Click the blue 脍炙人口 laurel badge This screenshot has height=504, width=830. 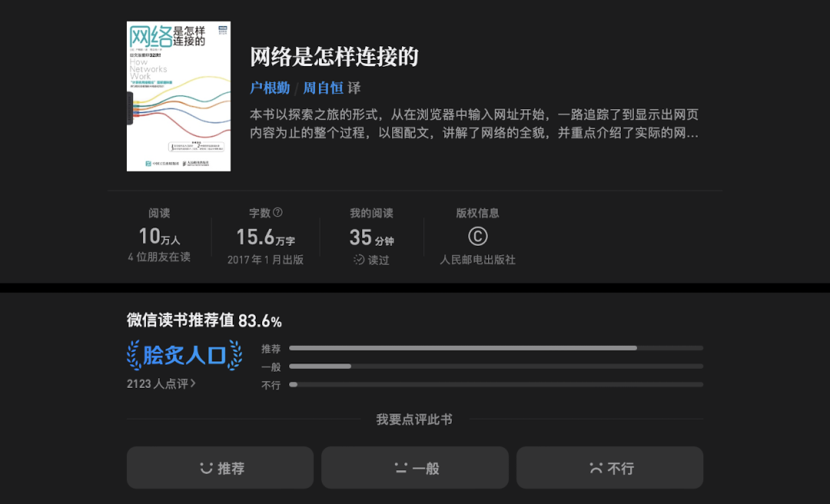pos(184,356)
